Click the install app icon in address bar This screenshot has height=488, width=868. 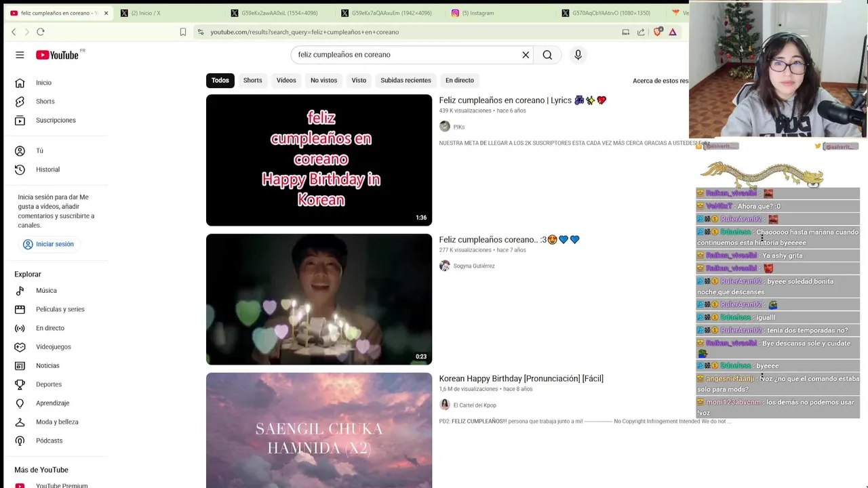tap(625, 32)
